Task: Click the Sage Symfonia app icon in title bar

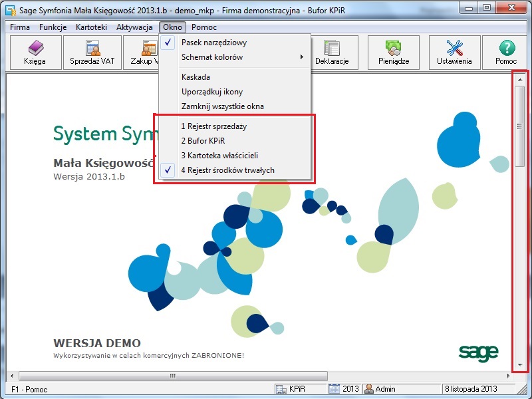Action: pos(11,10)
